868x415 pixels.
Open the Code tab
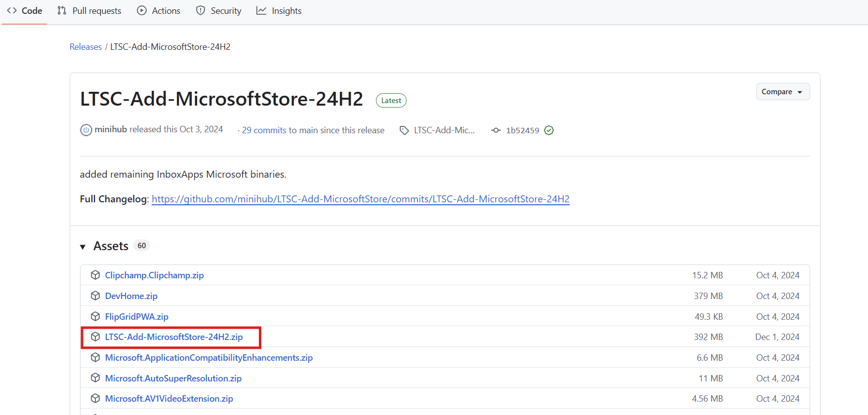tap(25, 11)
